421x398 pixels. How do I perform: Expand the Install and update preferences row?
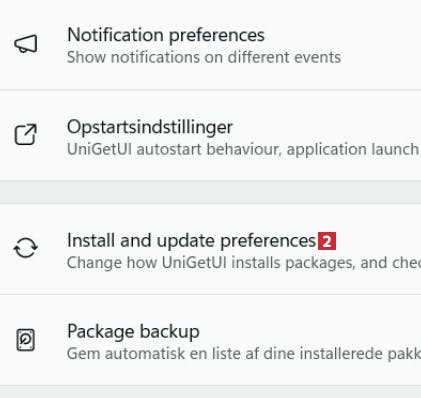click(x=210, y=249)
